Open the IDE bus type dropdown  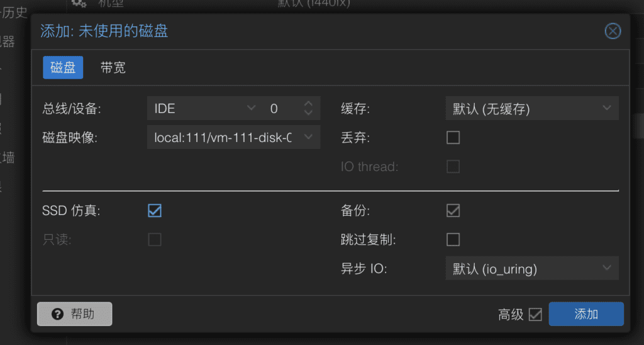pyautogui.click(x=205, y=108)
